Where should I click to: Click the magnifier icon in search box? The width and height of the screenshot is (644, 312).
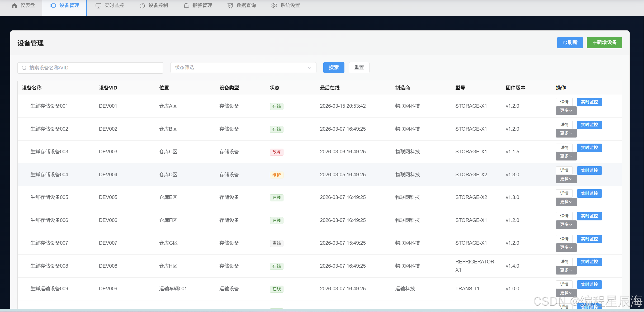(24, 68)
